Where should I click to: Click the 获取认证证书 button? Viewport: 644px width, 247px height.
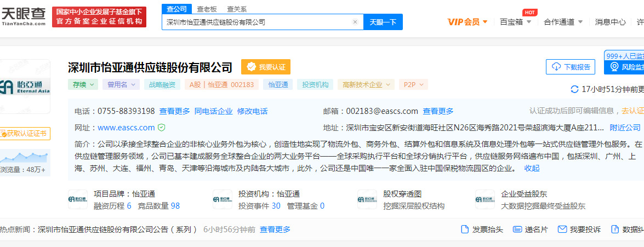coord(25,133)
